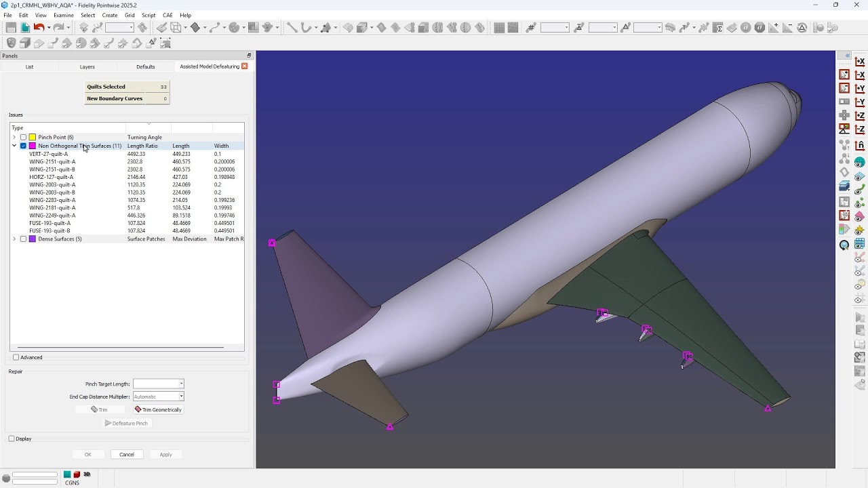Open End Cap Distance Multiplier dropdown
The height and width of the screenshot is (488, 868).
[x=181, y=396]
